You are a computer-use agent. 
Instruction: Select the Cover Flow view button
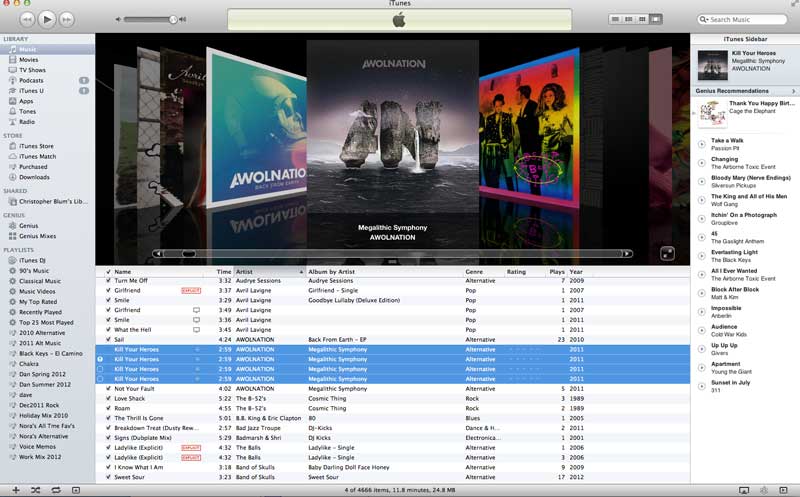click(656, 19)
